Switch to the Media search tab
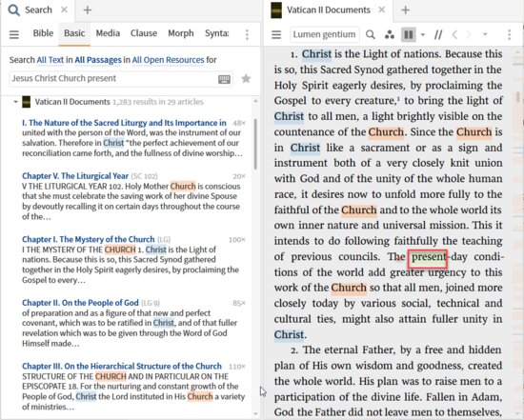 coord(108,33)
